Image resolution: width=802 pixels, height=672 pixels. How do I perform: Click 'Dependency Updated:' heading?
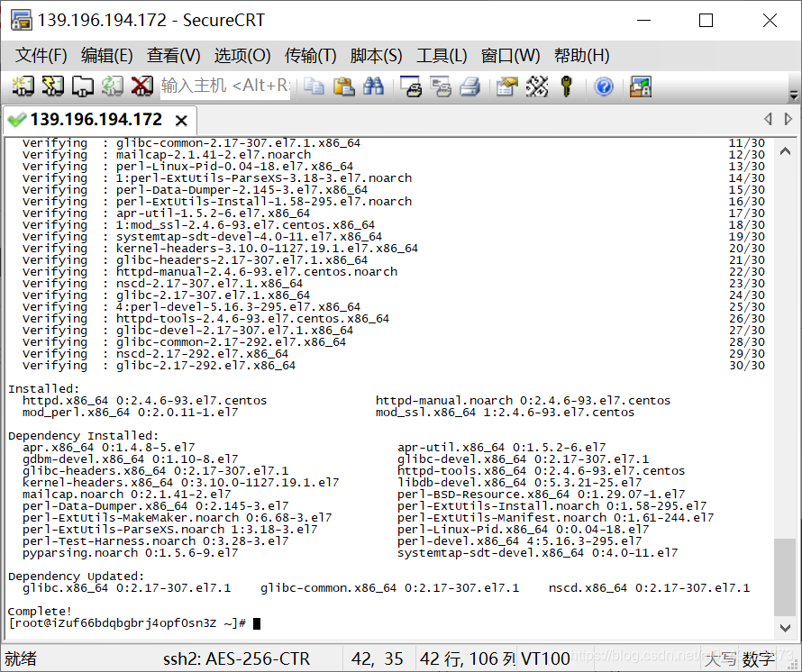[77, 577]
